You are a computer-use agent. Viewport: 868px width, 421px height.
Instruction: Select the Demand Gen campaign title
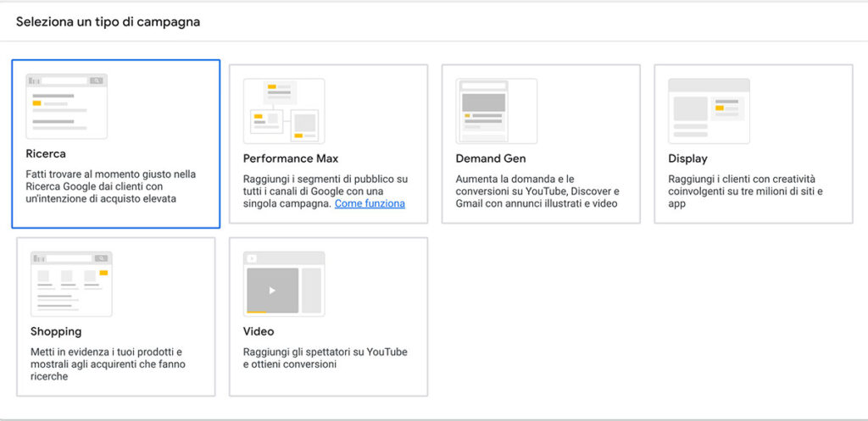click(x=491, y=158)
